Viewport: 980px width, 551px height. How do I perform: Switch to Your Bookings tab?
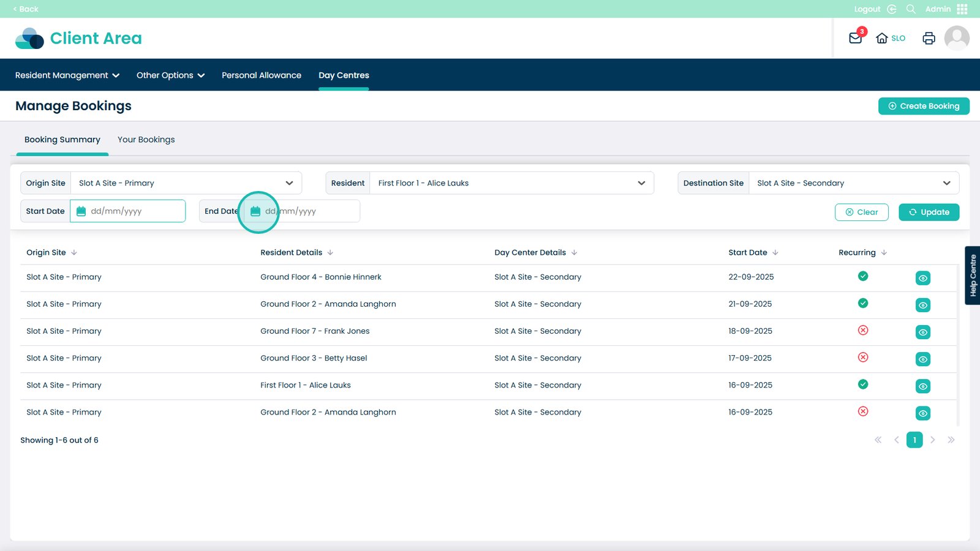tap(146, 140)
